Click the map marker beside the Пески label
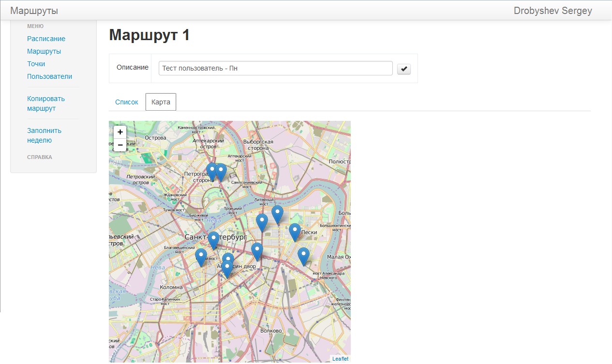The height and width of the screenshot is (364, 612). (295, 232)
